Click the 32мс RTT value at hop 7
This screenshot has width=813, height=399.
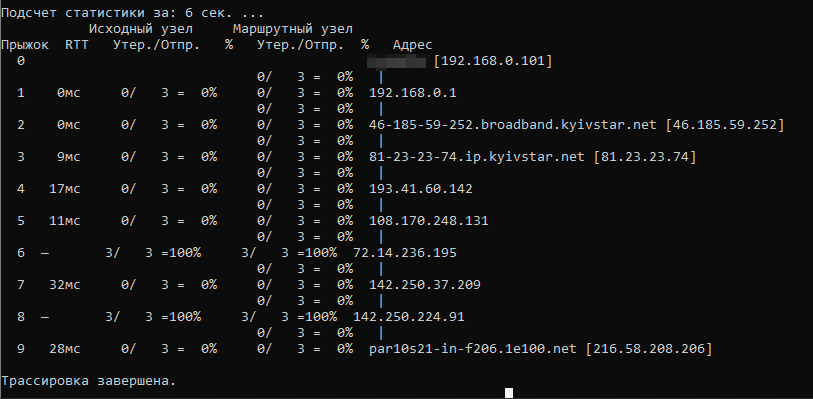[x=65, y=284]
